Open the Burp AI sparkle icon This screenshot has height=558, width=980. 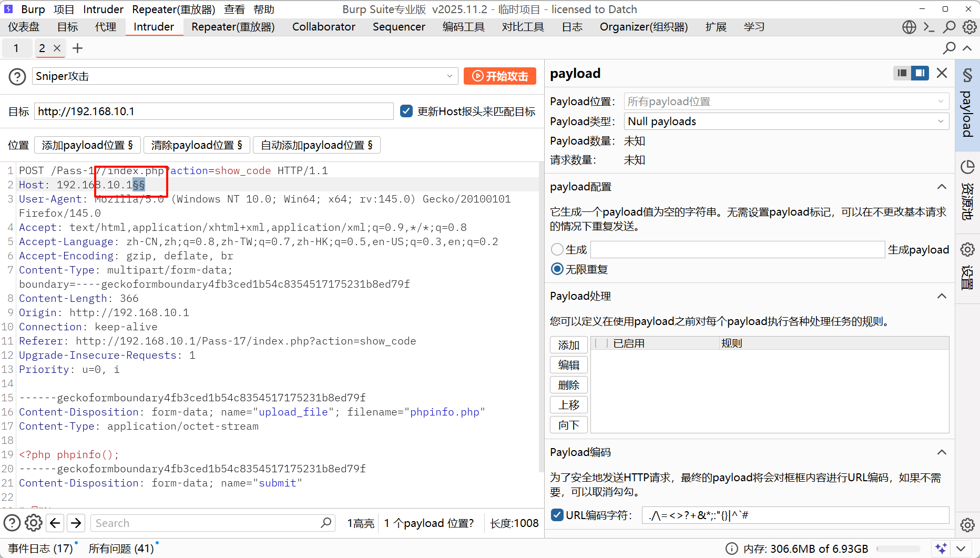941,549
